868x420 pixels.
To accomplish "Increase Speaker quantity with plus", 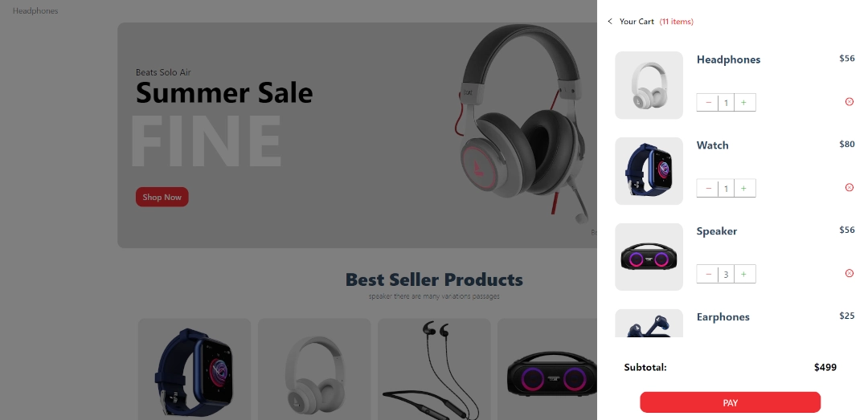I will [744, 274].
